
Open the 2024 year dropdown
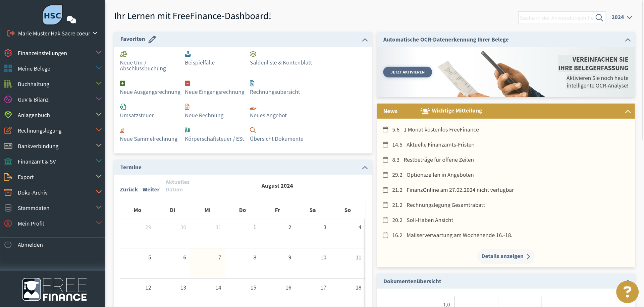click(622, 17)
